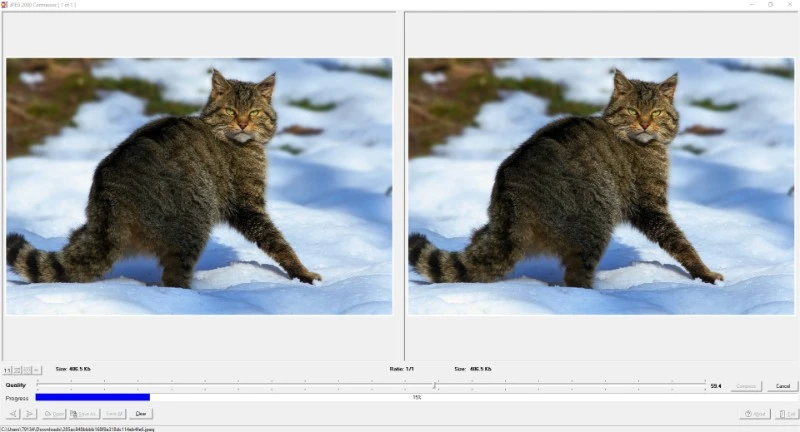This screenshot has width=800, height=432.
Task: Cancel the compression in progress
Action: click(782, 386)
